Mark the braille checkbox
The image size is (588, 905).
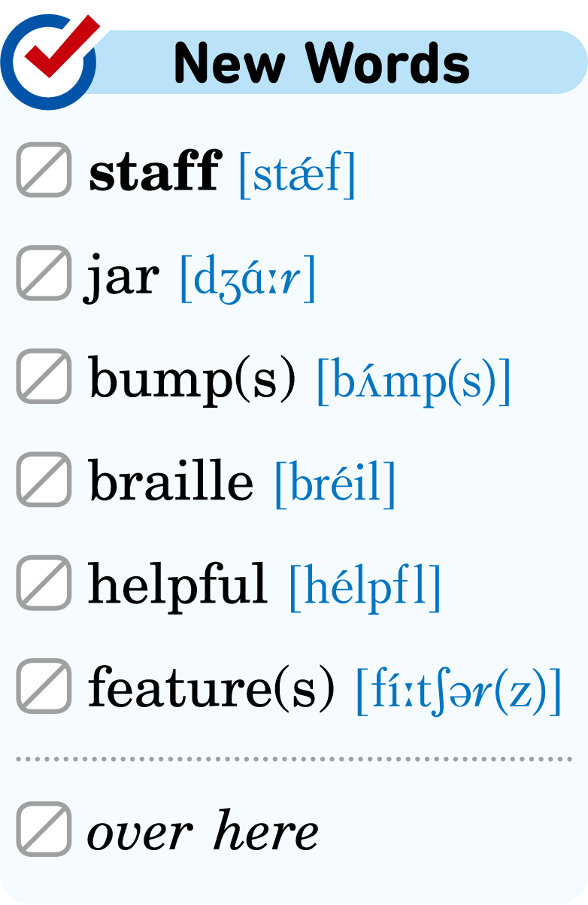coord(44,479)
